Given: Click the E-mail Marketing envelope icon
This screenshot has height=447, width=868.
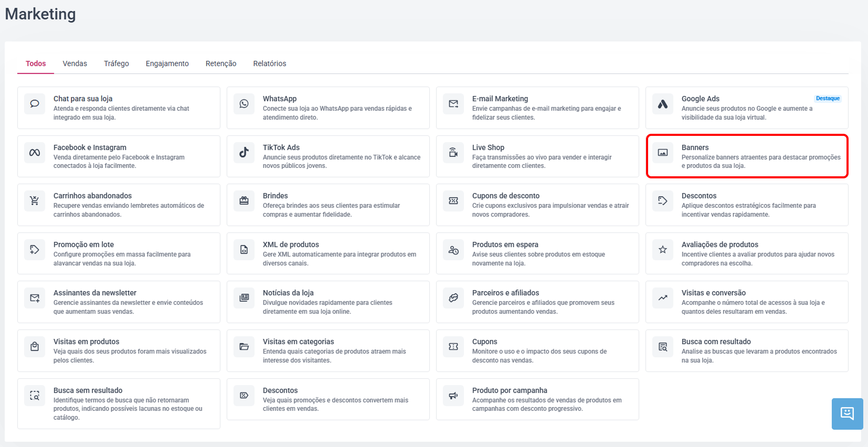Looking at the screenshot, I should point(453,104).
